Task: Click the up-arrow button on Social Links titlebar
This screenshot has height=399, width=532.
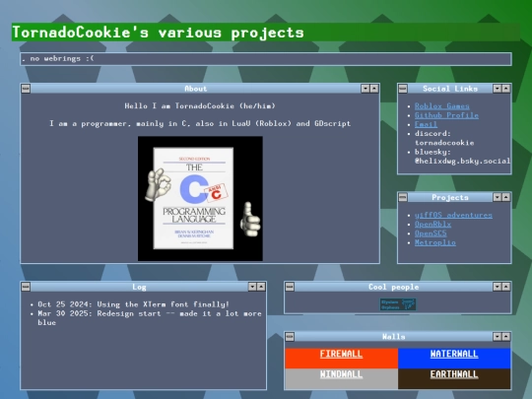Action: (x=505, y=89)
